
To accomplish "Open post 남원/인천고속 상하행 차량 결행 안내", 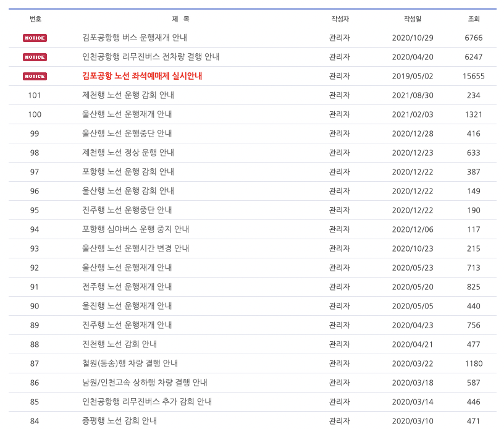I will (x=145, y=383).
